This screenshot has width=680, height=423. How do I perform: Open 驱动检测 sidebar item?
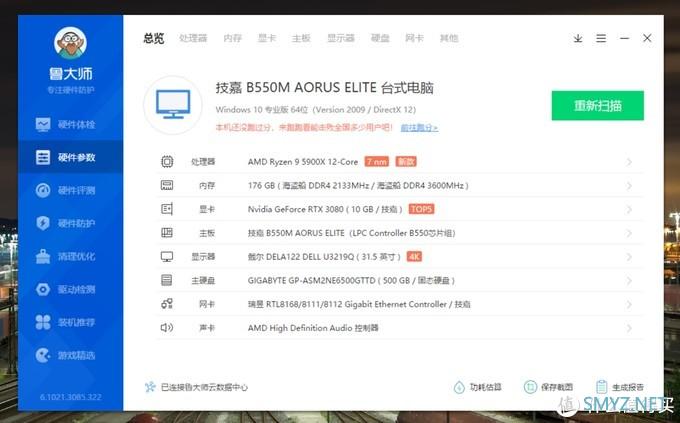[x=70, y=289]
